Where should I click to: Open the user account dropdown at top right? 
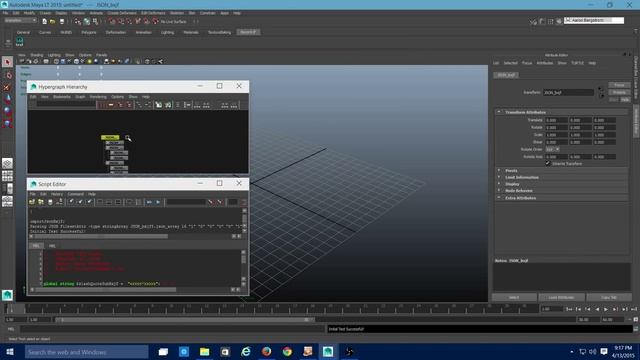tap(594, 20)
